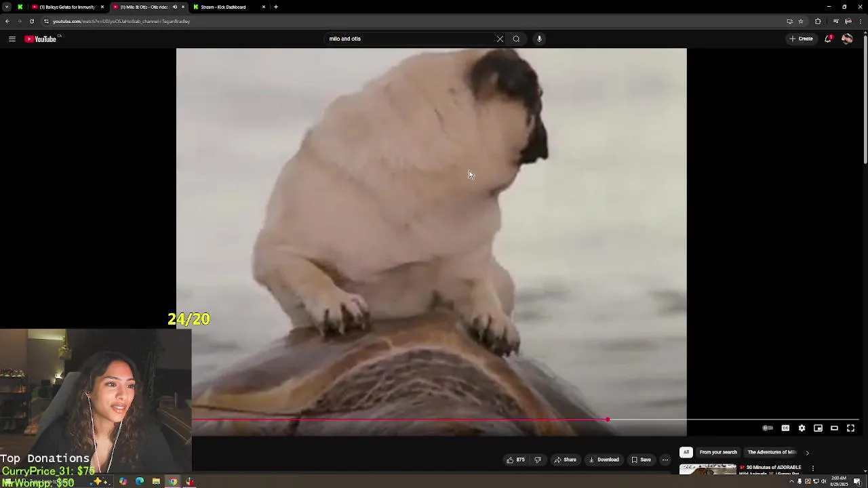
Task: Click the progress bar scrubber handle
Action: click(608, 420)
